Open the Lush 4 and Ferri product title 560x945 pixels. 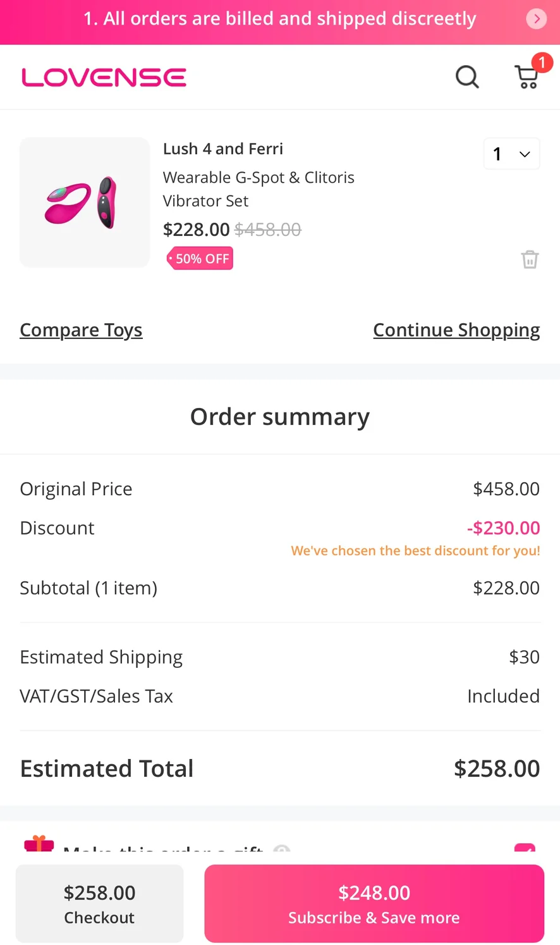pyautogui.click(x=223, y=149)
